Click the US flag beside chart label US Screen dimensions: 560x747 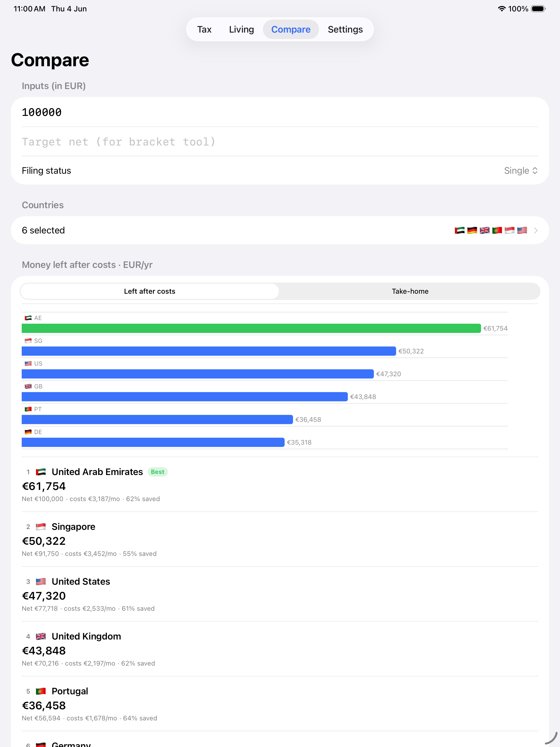(x=28, y=363)
